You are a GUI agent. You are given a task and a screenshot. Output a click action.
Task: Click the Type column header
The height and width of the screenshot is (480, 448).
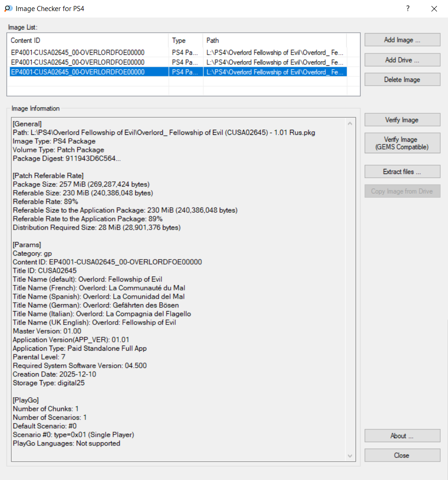(x=185, y=40)
